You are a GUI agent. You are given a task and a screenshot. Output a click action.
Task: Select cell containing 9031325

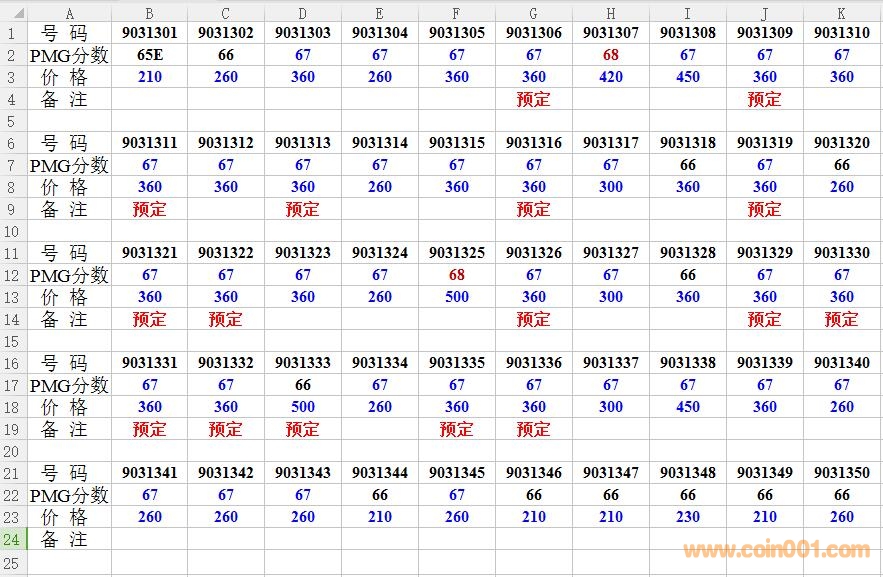point(456,253)
